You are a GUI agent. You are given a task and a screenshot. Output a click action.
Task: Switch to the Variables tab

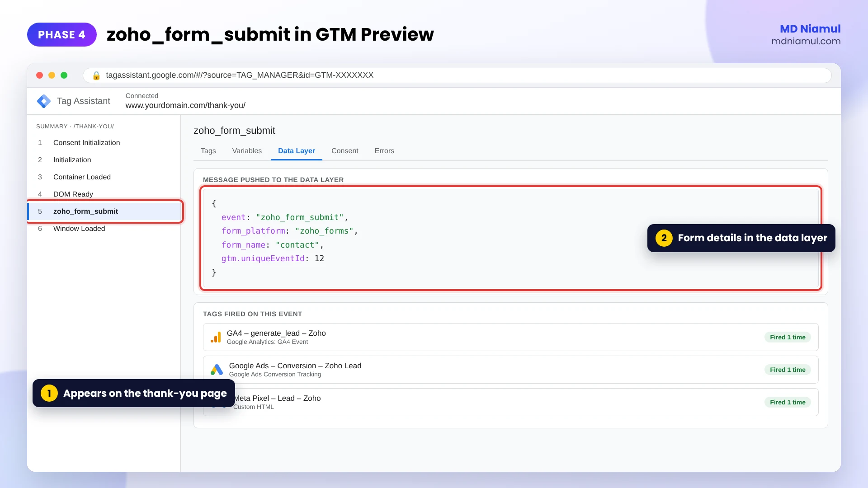247,151
